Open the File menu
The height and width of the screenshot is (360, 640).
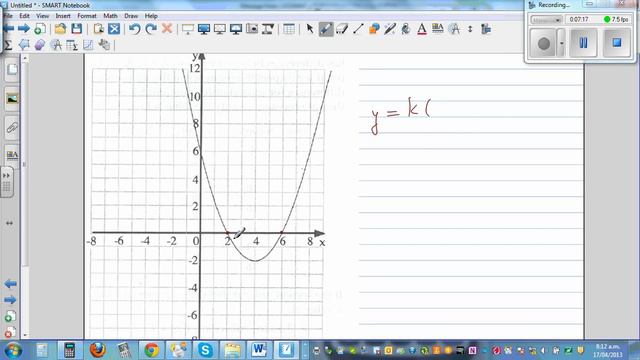[x=8, y=16]
